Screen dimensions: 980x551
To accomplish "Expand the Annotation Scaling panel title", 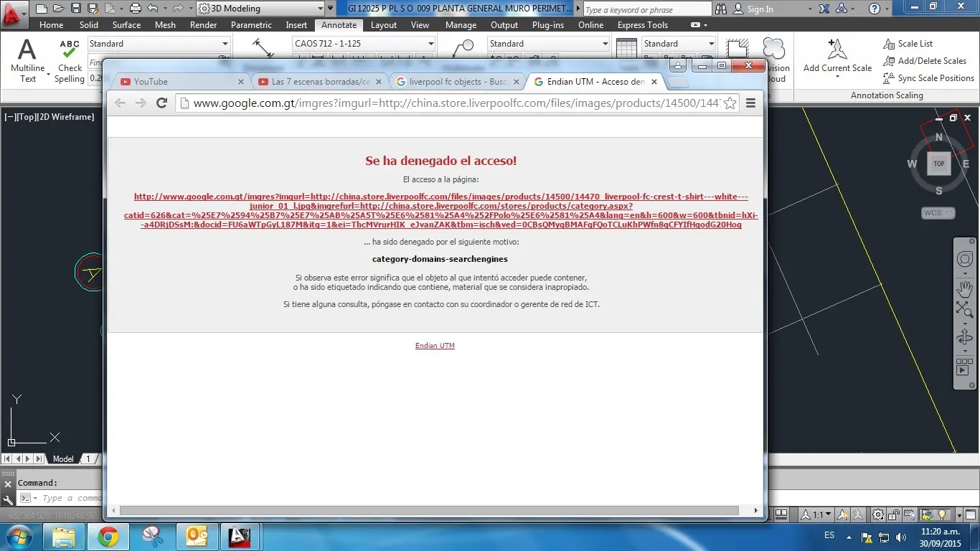I will (x=887, y=95).
